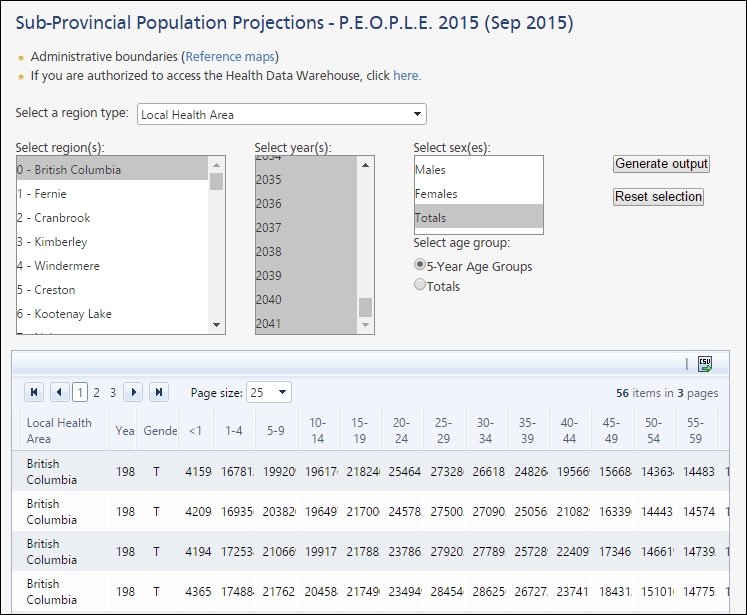This screenshot has height=615, width=747.
Task: Select '4 - Windermere' region
Action: click(x=112, y=265)
